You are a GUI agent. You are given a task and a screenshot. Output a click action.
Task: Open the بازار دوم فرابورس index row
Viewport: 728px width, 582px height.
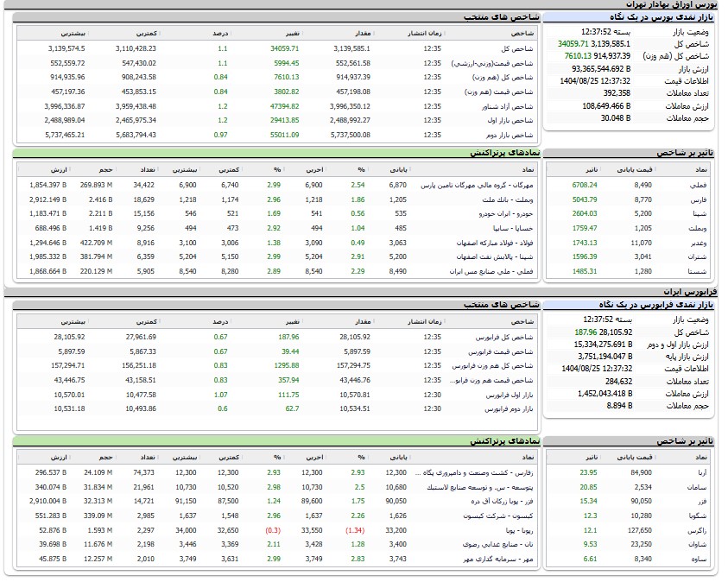(510, 408)
